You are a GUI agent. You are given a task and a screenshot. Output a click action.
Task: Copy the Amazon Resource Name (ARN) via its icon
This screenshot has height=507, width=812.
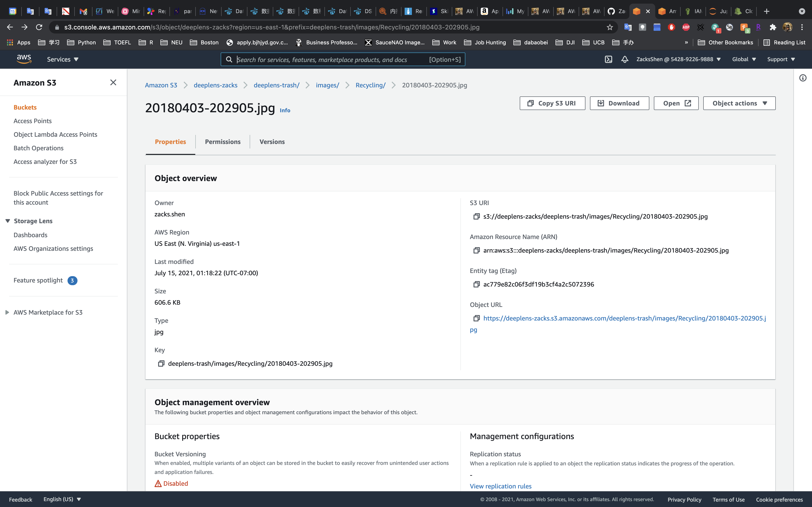pos(476,251)
